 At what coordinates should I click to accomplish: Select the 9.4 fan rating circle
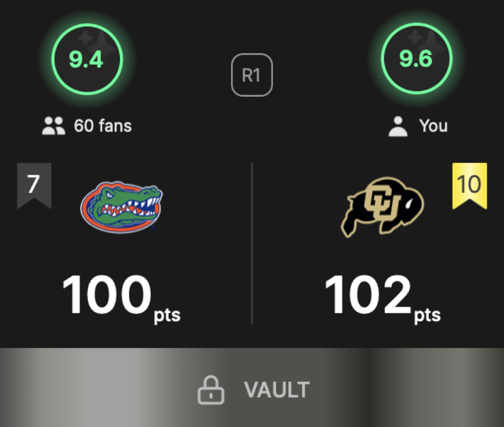tap(87, 59)
